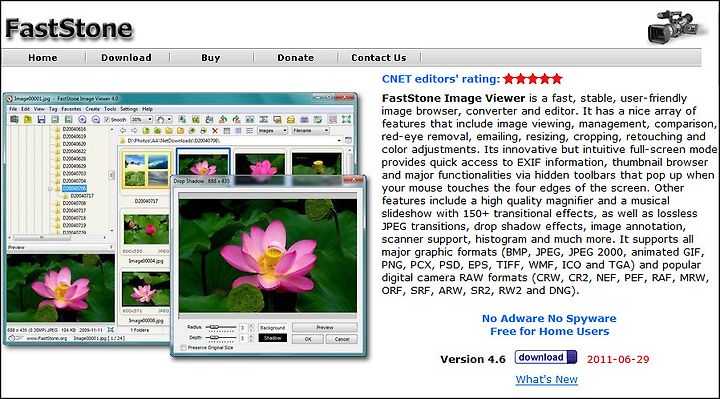Click the FastStone eye icon in title bar
Screen dimensions: 720x399
click(x=9, y=99)
